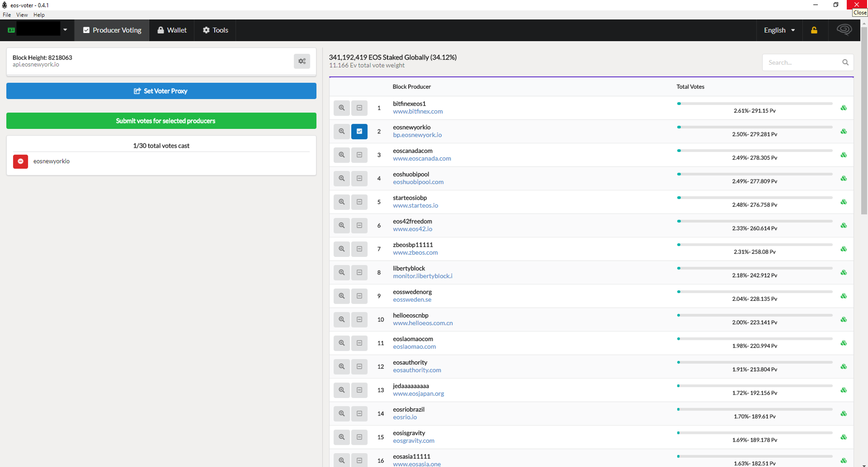
Task: Remove eosnewyorkio from selected votes
Action: pyautogui.click(x=20, y=161)
